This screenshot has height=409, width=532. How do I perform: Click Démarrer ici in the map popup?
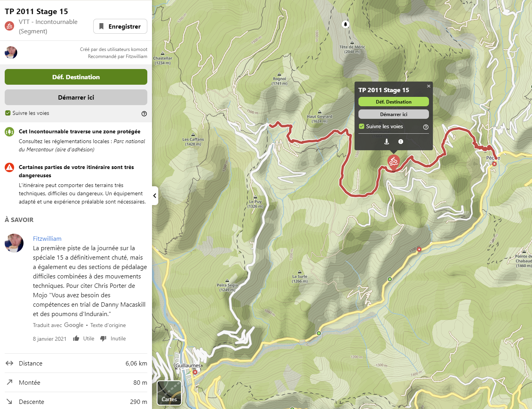(394, 114)
